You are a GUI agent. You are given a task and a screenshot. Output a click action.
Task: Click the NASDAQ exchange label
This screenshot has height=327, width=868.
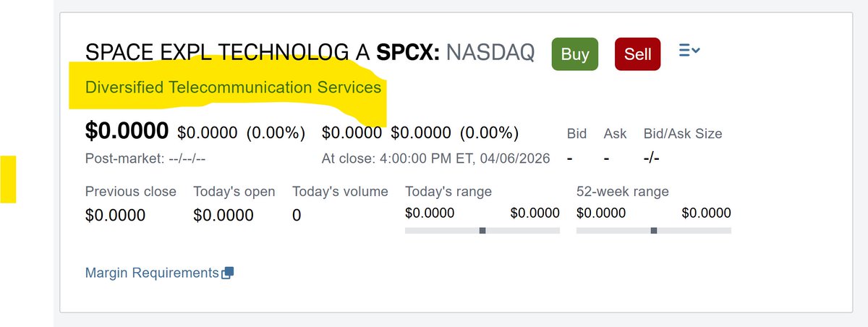coord(490,52)
